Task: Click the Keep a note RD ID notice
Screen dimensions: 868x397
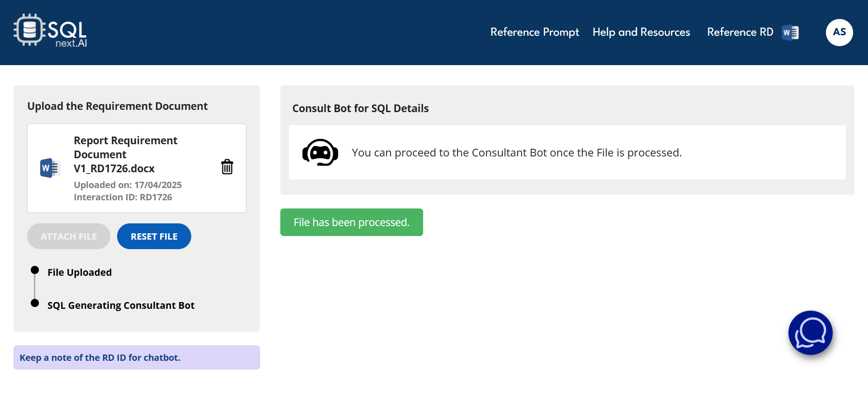Action: (137, 358)
